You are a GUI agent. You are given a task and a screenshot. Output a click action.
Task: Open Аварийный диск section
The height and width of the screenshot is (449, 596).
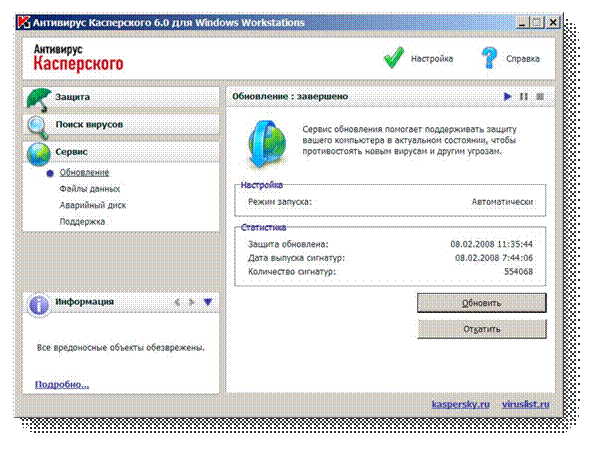pos(93,205)
